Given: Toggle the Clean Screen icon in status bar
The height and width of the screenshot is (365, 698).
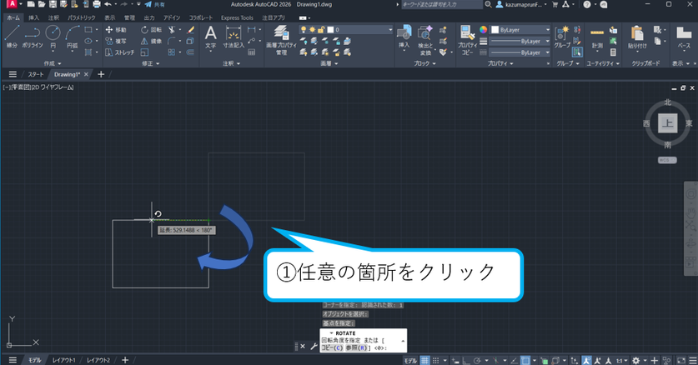Looking at the screenshot, I should (681, 360).
